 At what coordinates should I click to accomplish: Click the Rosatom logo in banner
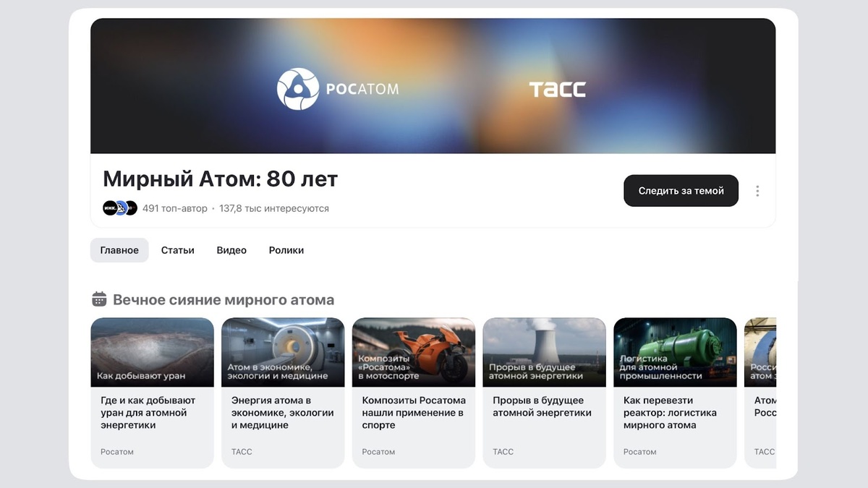338,89
